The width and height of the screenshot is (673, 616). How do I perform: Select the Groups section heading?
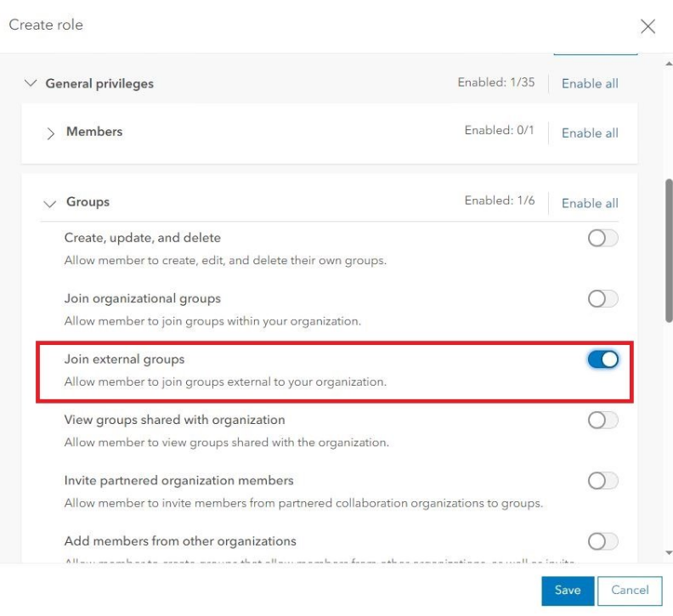[88, 202]
